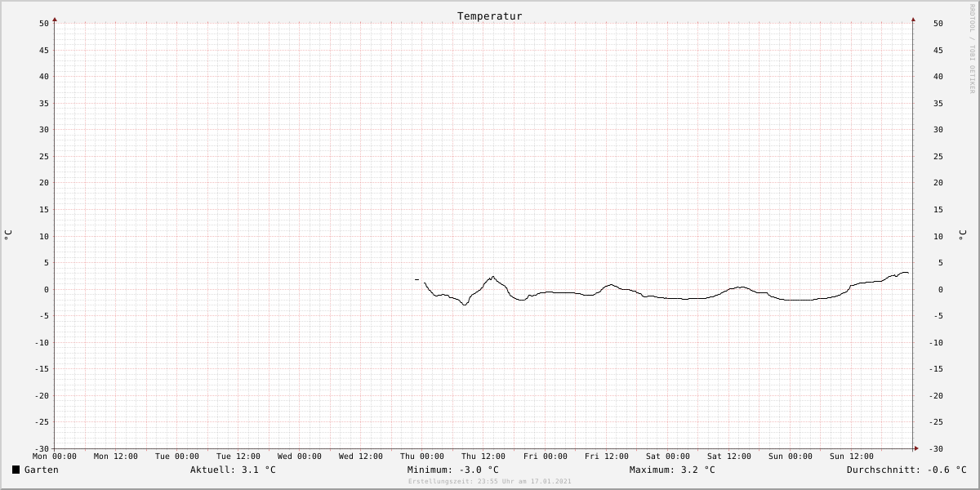Click the 'Mon 12:00' time axis label
Image resolution: width=980 pixels, height=490 pixels.
[x=116, y=457]
